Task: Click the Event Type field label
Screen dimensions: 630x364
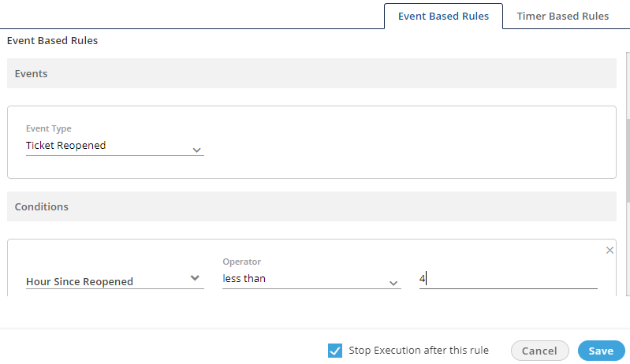Action: (49, 128)
